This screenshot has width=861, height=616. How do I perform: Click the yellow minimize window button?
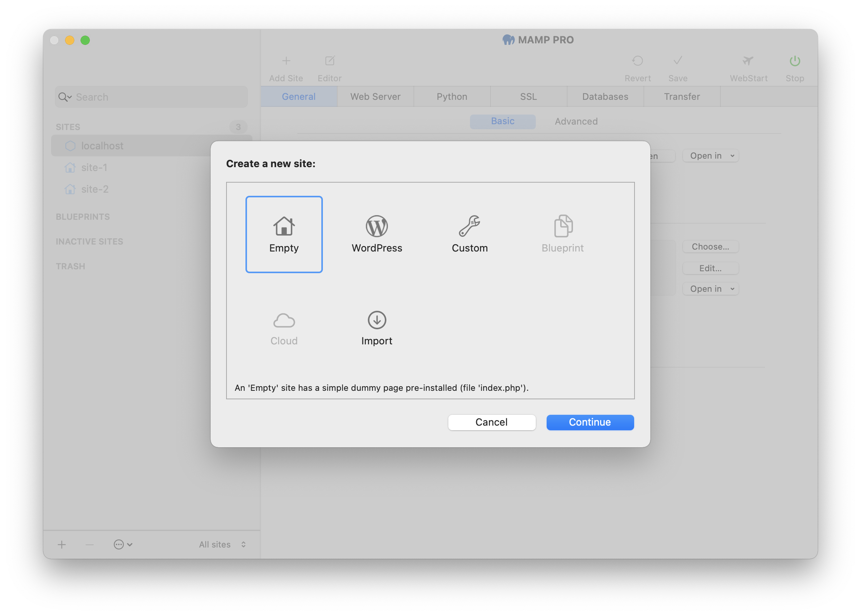click(70, 40)
